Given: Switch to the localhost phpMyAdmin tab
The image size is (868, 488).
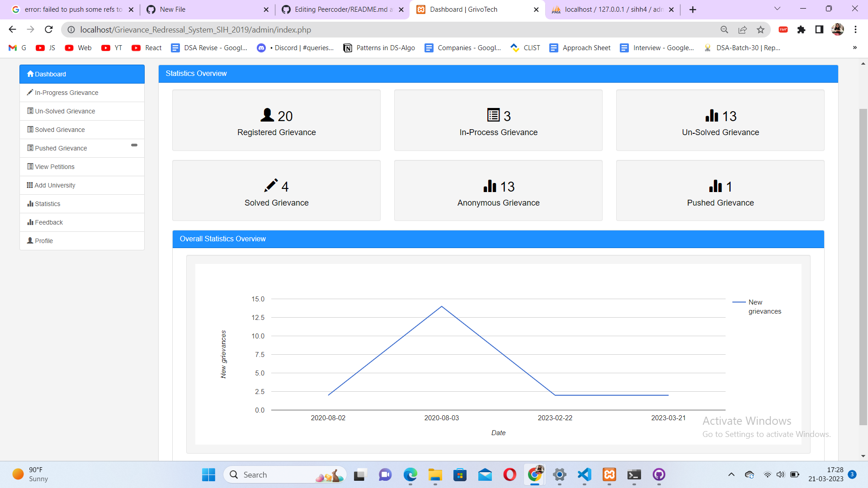Looking at the screenshot, I should [613, 9].
